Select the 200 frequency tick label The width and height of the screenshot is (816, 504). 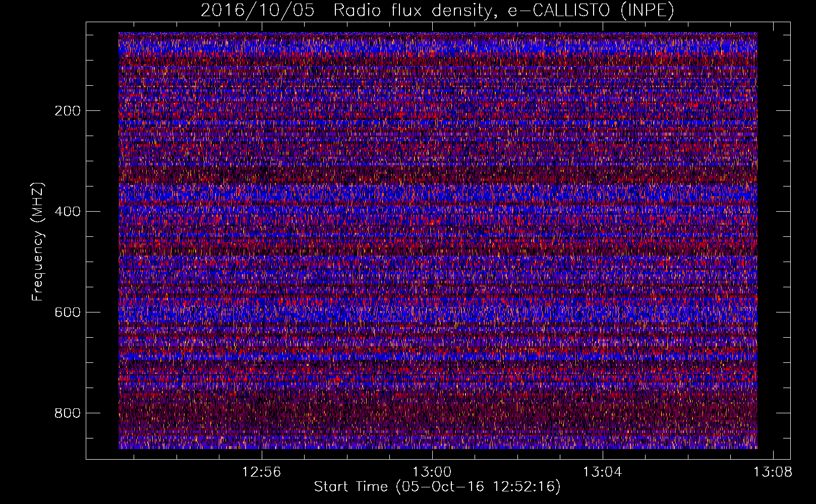pyautogui.click(x=68, y=111)
